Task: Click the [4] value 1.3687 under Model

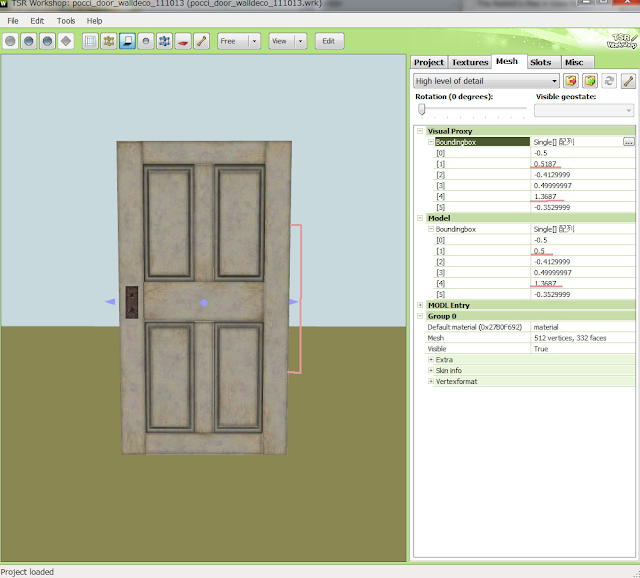Action: 545,283
